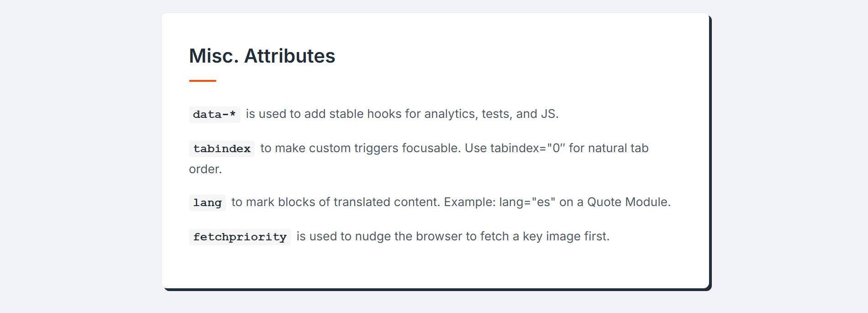The image size is (868, 313).
Task: Click the tabindex="0" example text
Action: 527,148
